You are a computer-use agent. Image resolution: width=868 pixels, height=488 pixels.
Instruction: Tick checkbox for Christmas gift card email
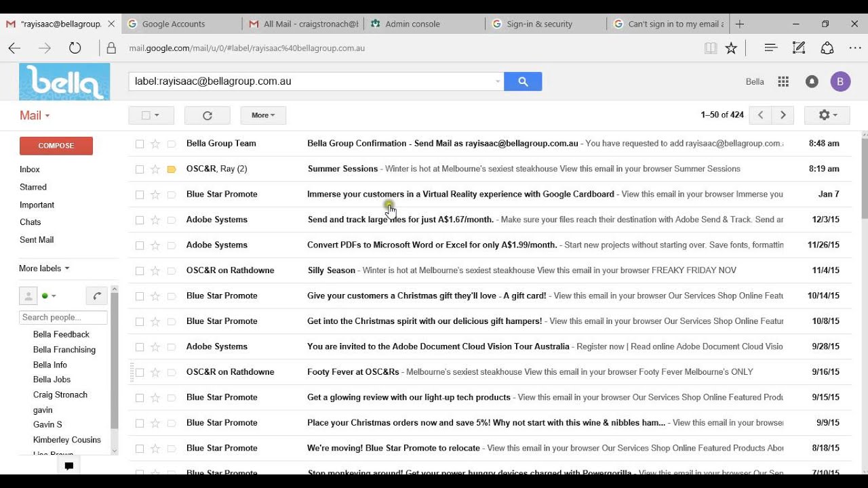coord(140,296)
